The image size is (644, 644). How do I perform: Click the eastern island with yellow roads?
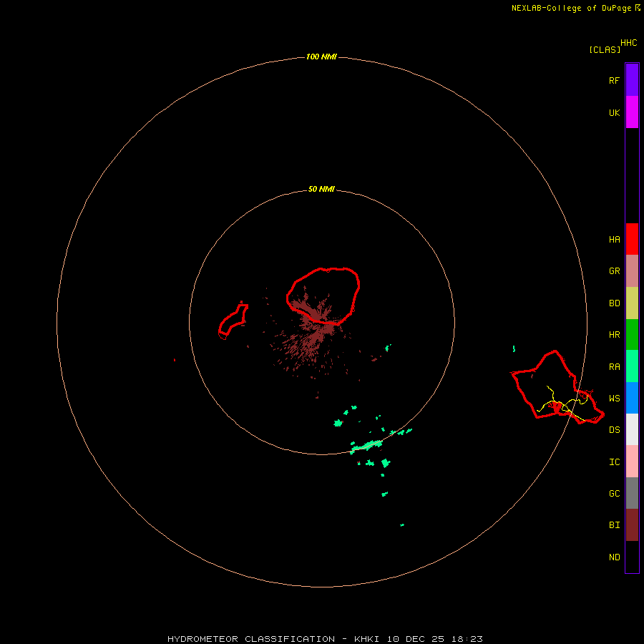point(557,387)
